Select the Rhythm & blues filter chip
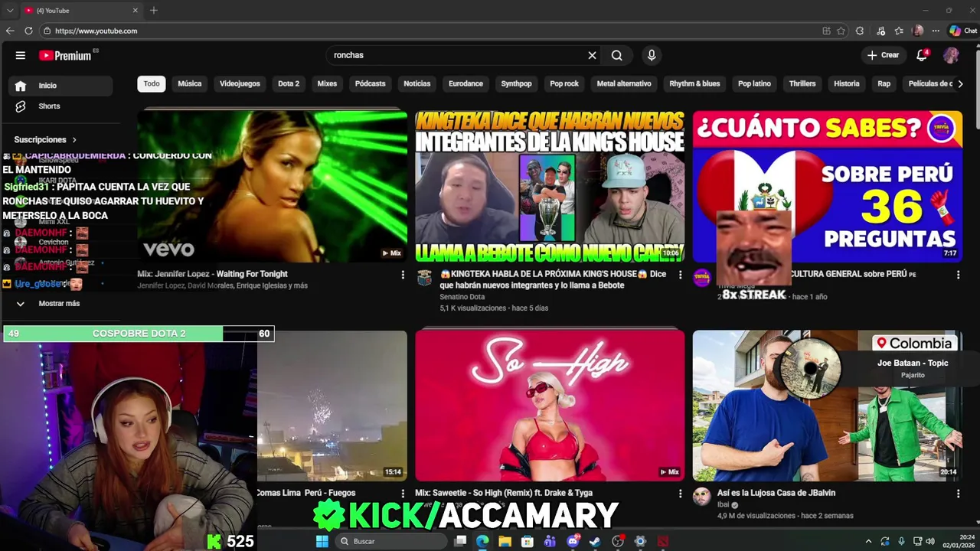 pos(694,83)
